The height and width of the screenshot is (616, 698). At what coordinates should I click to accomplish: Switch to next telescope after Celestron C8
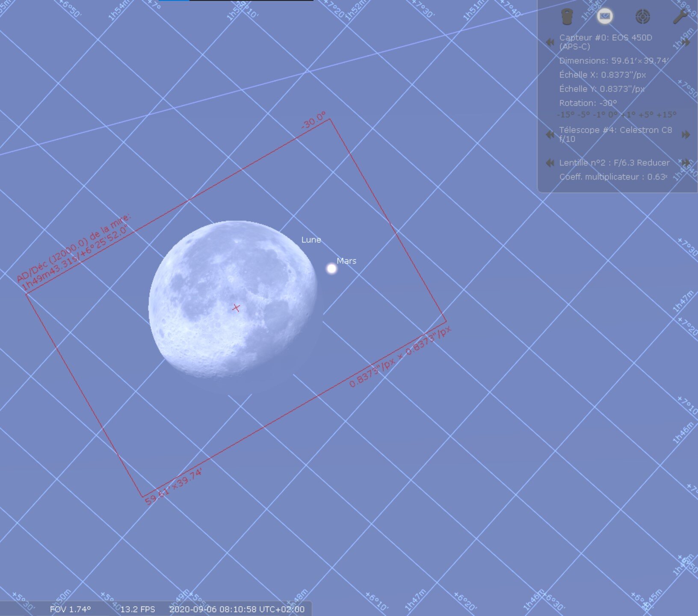click(686, 135)
